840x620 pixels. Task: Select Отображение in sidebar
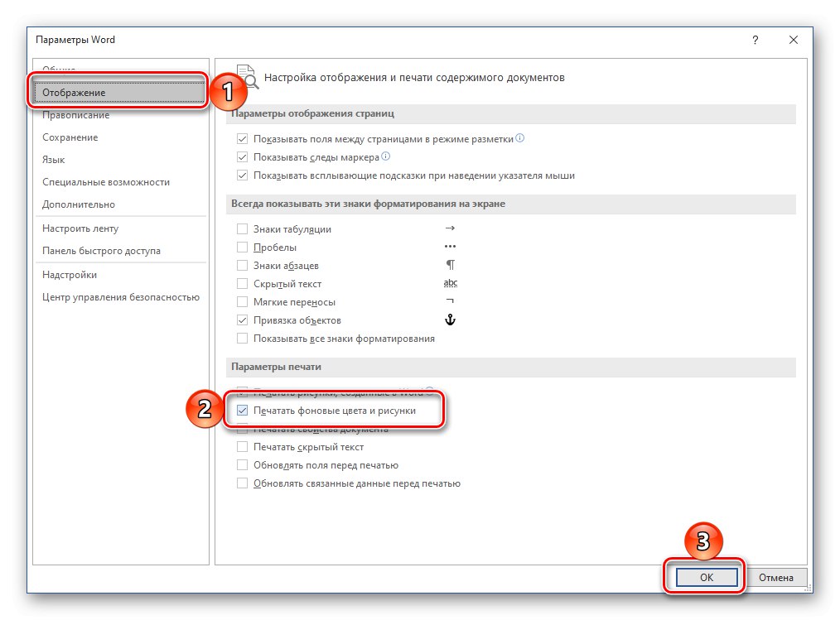pos(119,92)
